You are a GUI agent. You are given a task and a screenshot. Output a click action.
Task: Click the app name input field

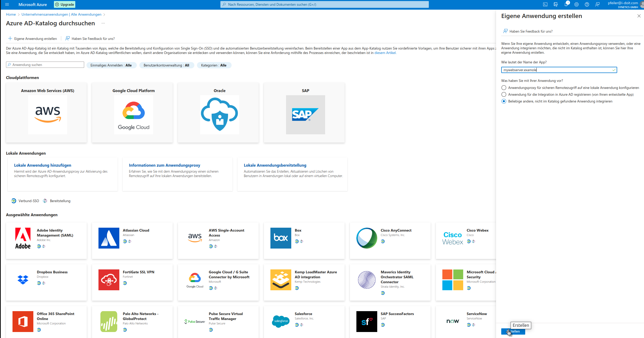559,70
